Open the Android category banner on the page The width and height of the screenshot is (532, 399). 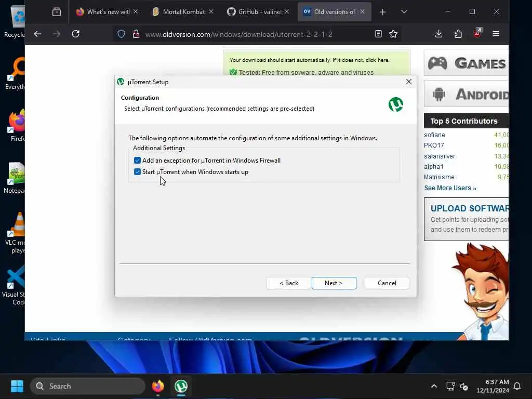[466, 94]
